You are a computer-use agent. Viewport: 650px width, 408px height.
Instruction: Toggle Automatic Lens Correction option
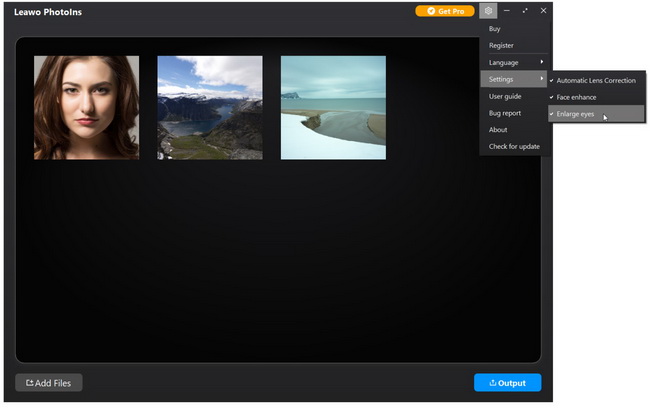click(x=595, y=80)
